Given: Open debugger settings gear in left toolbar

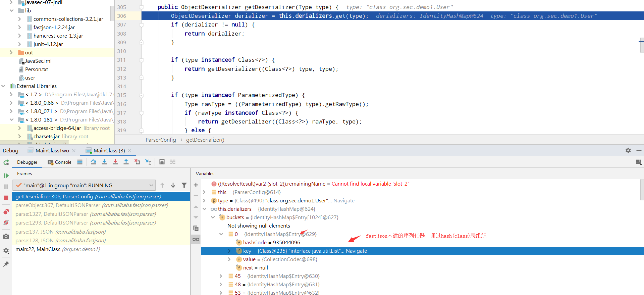Looking at the screenshot, I should (x=6, y=250).
